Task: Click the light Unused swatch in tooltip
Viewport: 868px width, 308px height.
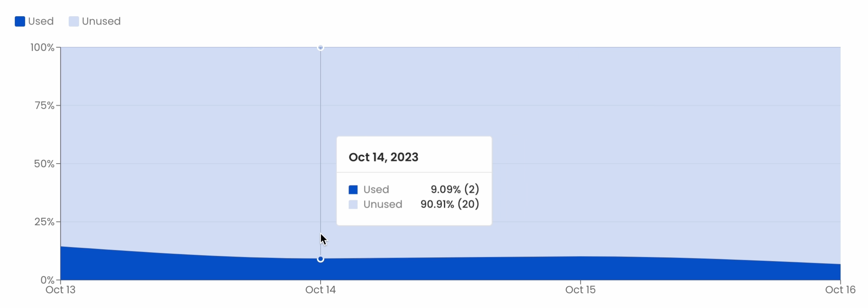Action: (353, 204)
